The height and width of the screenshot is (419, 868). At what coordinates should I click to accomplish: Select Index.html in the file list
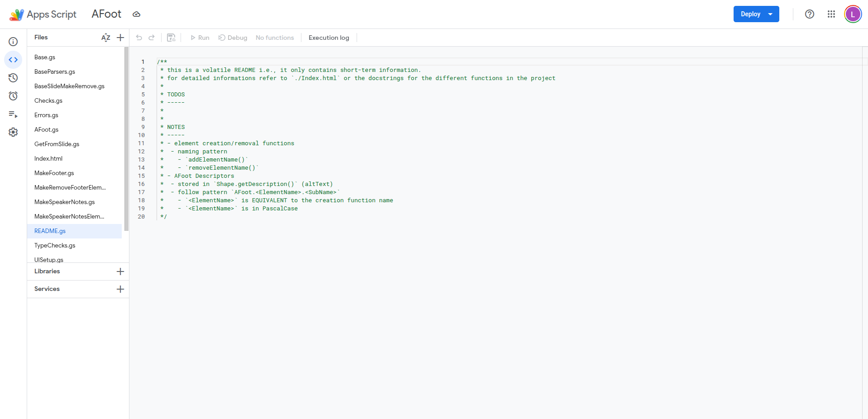tap(48, 158)
